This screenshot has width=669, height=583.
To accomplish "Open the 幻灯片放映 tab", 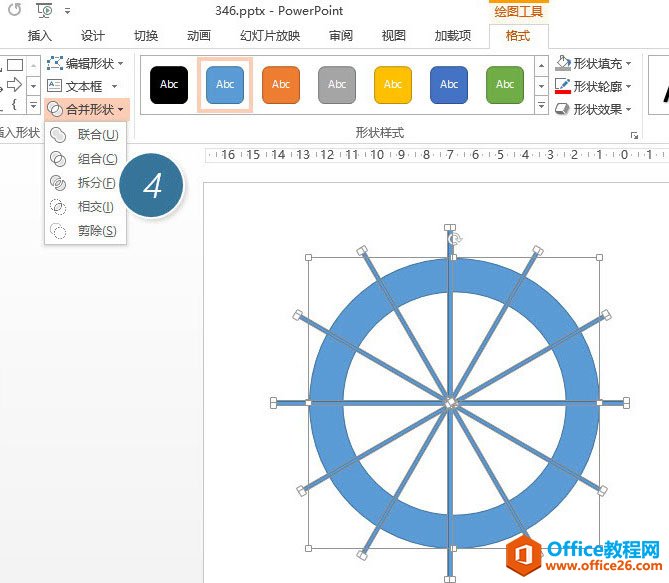I will click(270, 36).
